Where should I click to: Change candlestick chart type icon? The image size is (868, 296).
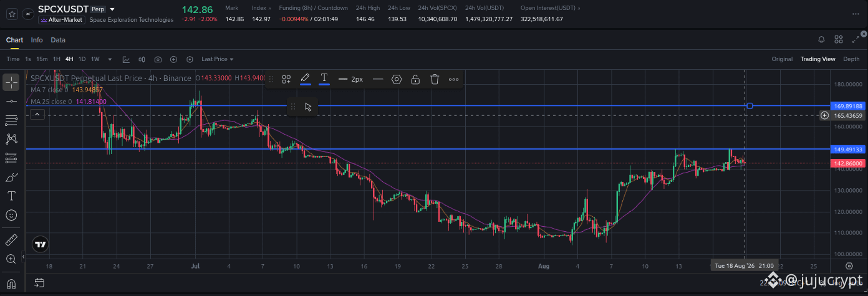point(142,59)
